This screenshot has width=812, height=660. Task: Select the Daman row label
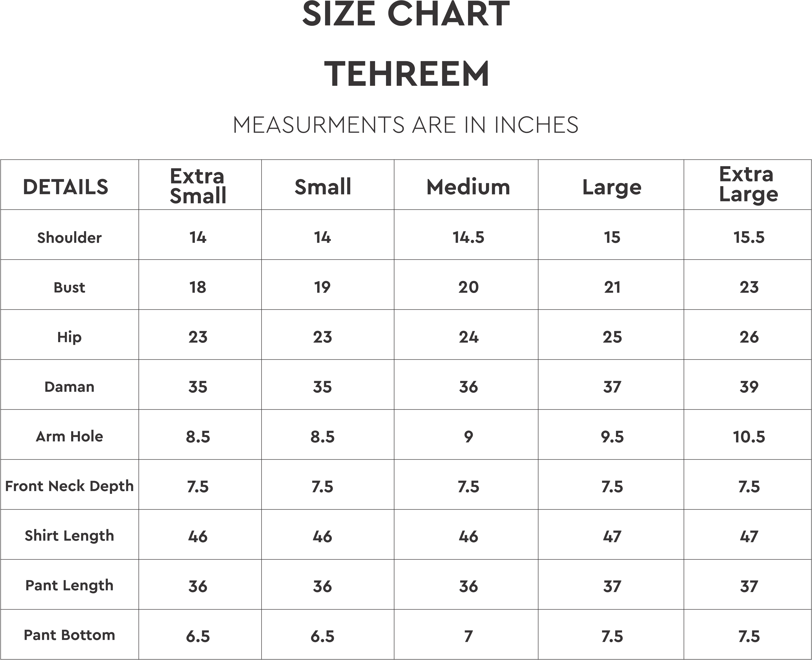69,387
